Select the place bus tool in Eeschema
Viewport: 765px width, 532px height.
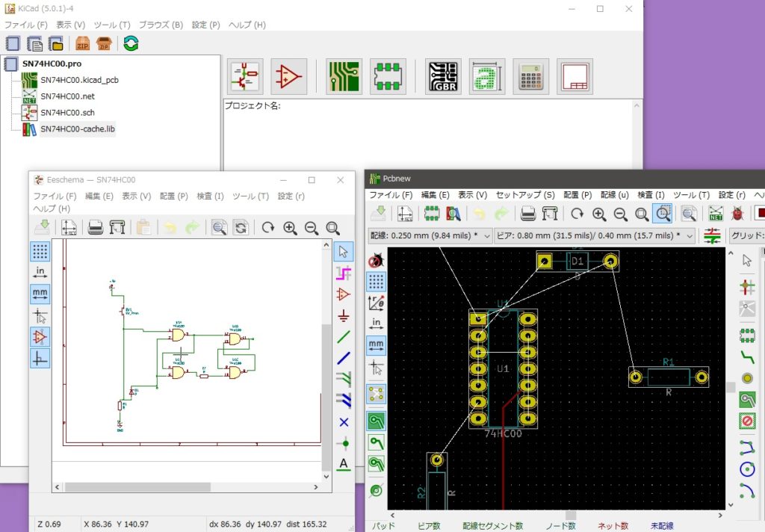[x=344, y=358]
